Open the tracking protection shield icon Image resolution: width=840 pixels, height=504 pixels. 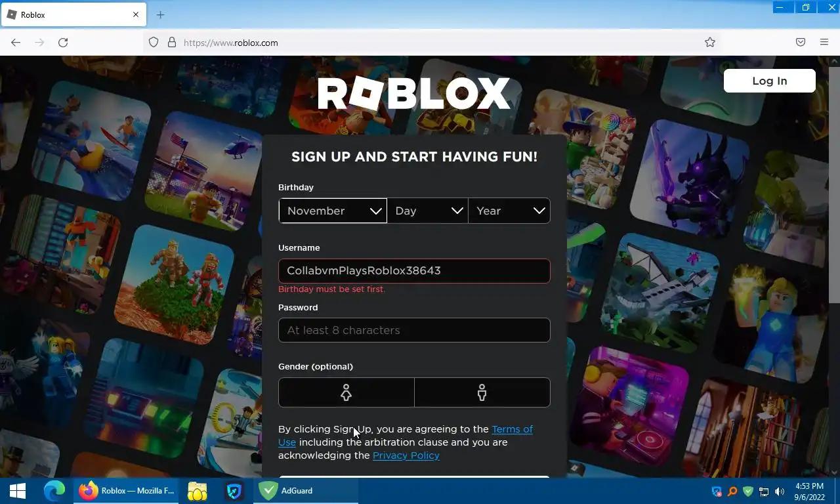(x=154, y=43)
